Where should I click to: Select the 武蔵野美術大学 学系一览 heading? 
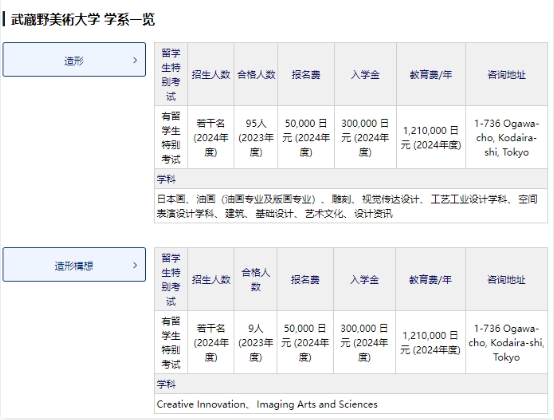83,19
